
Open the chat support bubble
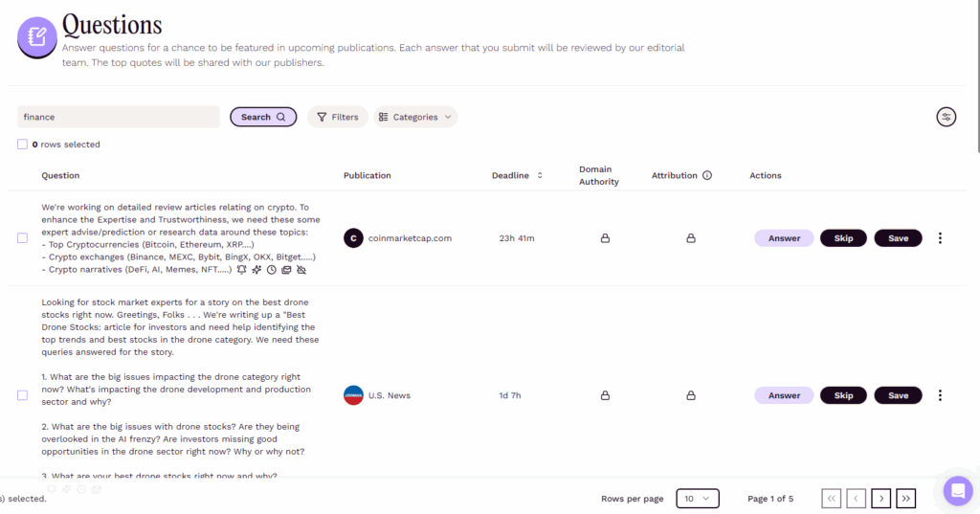click(x=957, y=491)
